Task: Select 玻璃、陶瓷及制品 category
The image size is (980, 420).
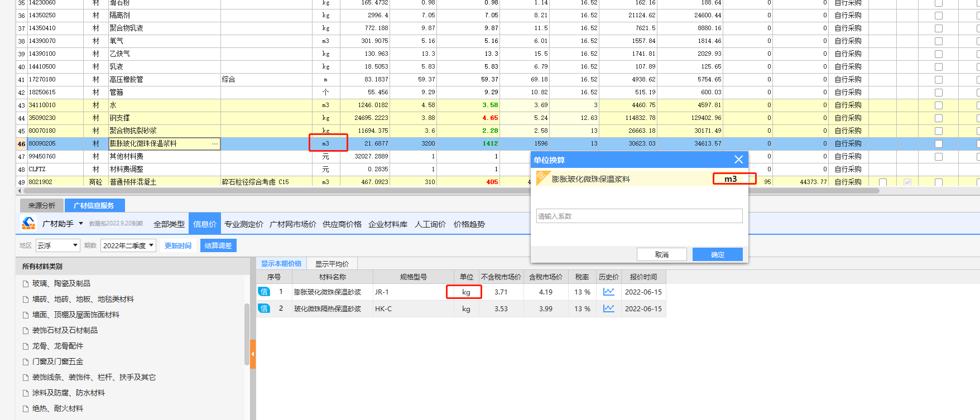Action: [61, 283]
